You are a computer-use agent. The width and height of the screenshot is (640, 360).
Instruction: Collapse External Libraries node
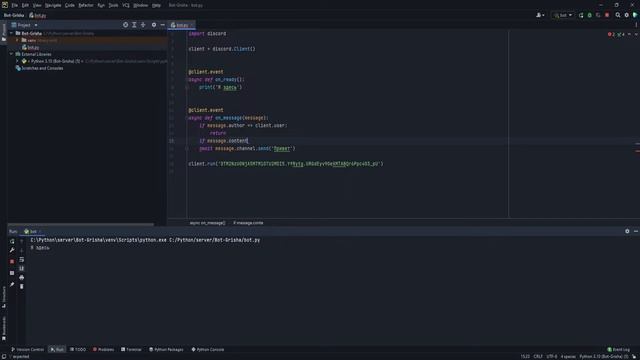pos(11,54)
